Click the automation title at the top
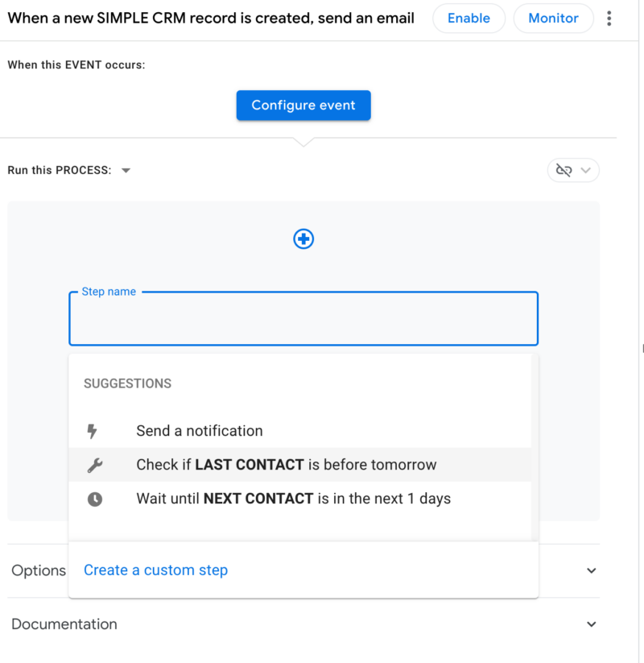644x663 pixels. [x=211, y=18]
